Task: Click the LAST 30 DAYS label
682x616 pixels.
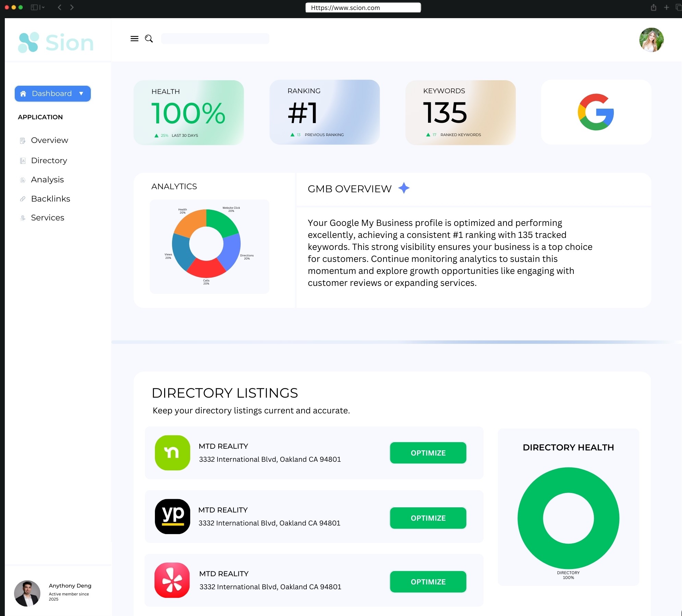Action: click(185, 135)
